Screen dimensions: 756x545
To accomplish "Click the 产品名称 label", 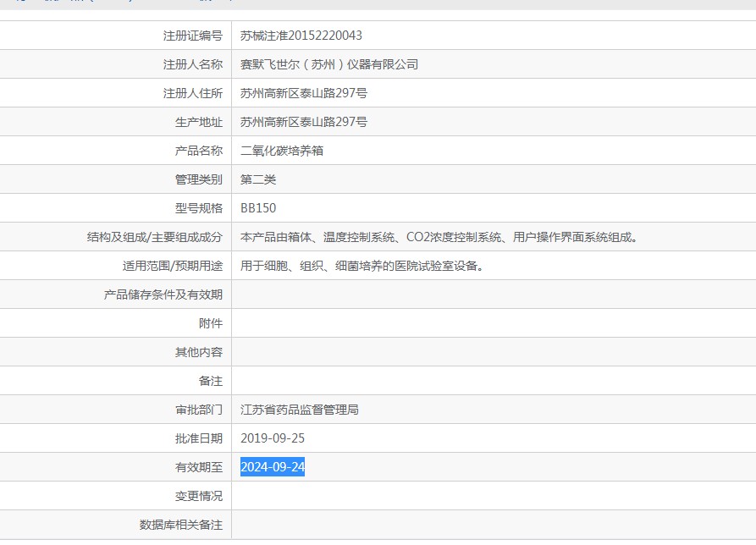I will pyautogui.click(x=199, y=151).
